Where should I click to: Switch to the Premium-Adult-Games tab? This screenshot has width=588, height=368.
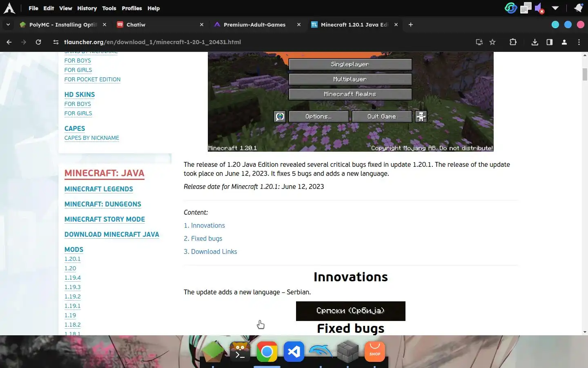click(x=256, y=25)
